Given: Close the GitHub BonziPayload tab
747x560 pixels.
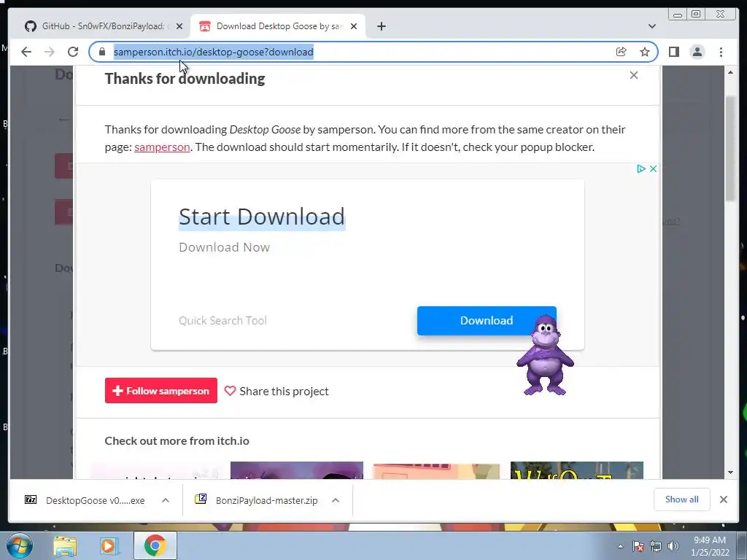Looking at the screenshot, I should coord(179,26).
